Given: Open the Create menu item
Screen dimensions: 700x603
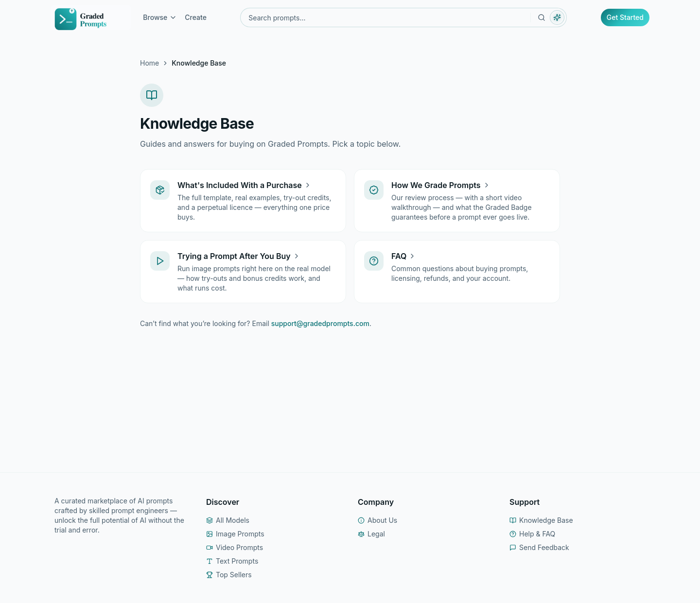Looking at the screenshot, I should point(195,17).
